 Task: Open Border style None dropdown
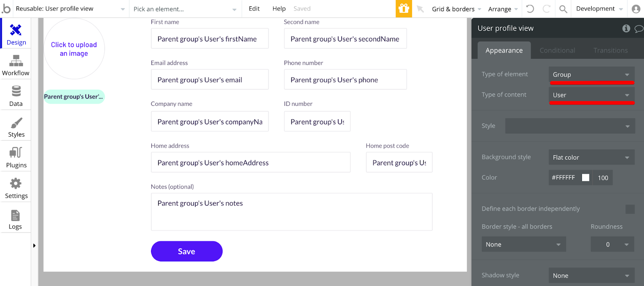tap(524, 244)
